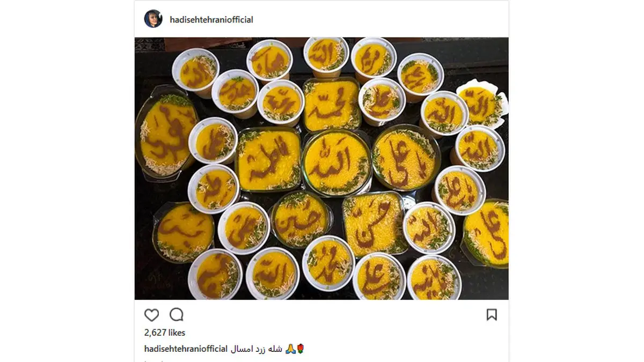View the 2,627 likes list

165,333
